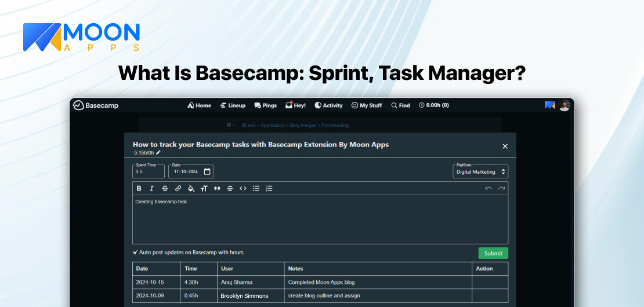Click the text size heading icon

coord(204,189)
